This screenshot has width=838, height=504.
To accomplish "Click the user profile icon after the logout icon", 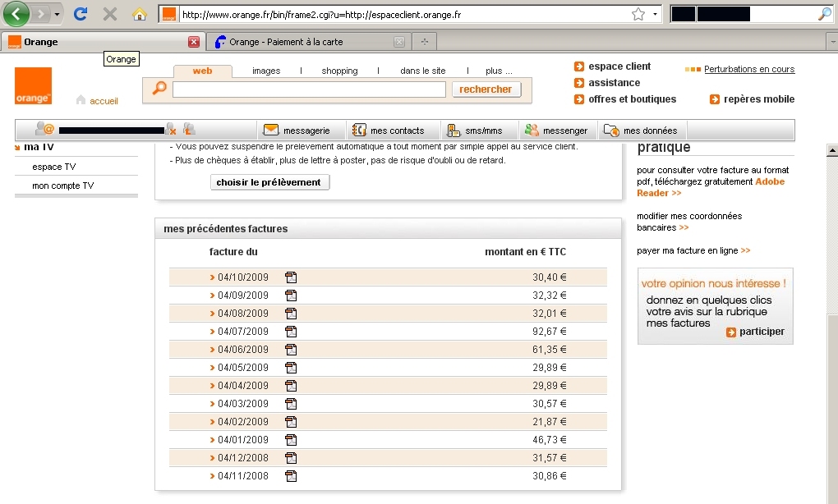I will pyautogui.click(x=189, y=129).
